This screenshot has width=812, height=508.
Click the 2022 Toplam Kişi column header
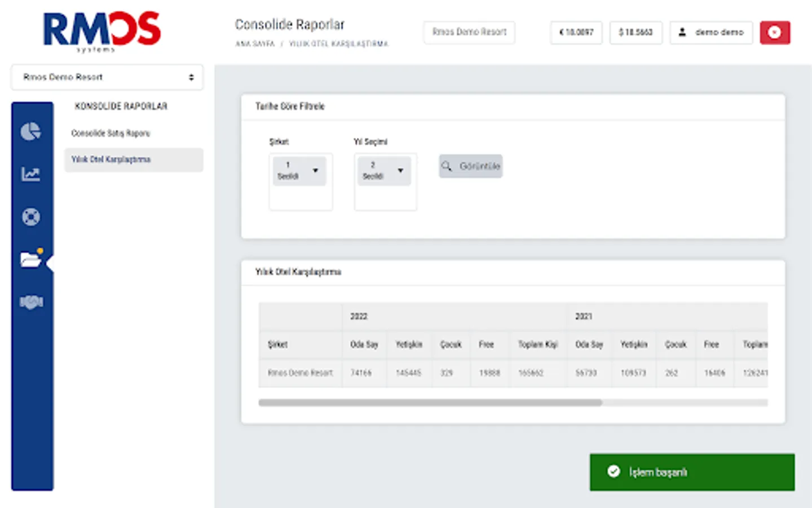(538, 344)
